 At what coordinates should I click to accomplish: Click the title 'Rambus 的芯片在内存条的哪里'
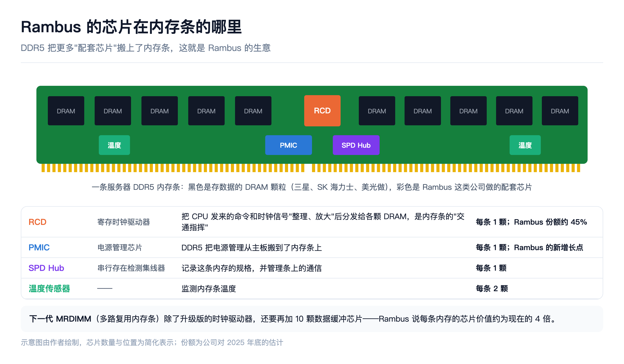[x=131, y=27]
